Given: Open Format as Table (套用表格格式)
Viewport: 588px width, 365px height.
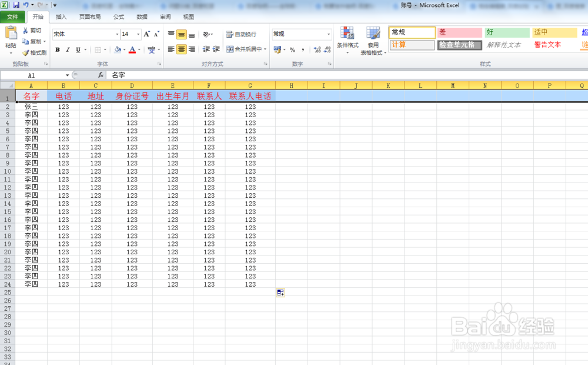Looking at the screenshot, I should click(x=373, y=41).
